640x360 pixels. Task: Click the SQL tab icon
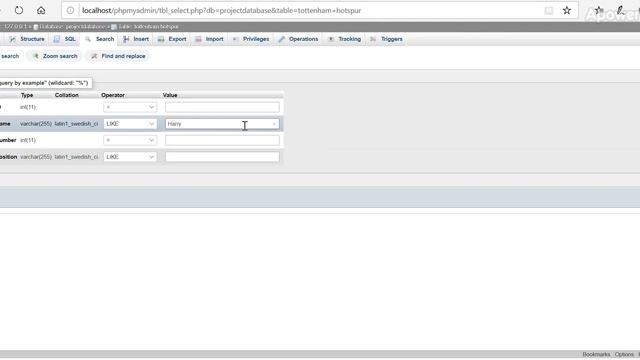pos(56,39)
